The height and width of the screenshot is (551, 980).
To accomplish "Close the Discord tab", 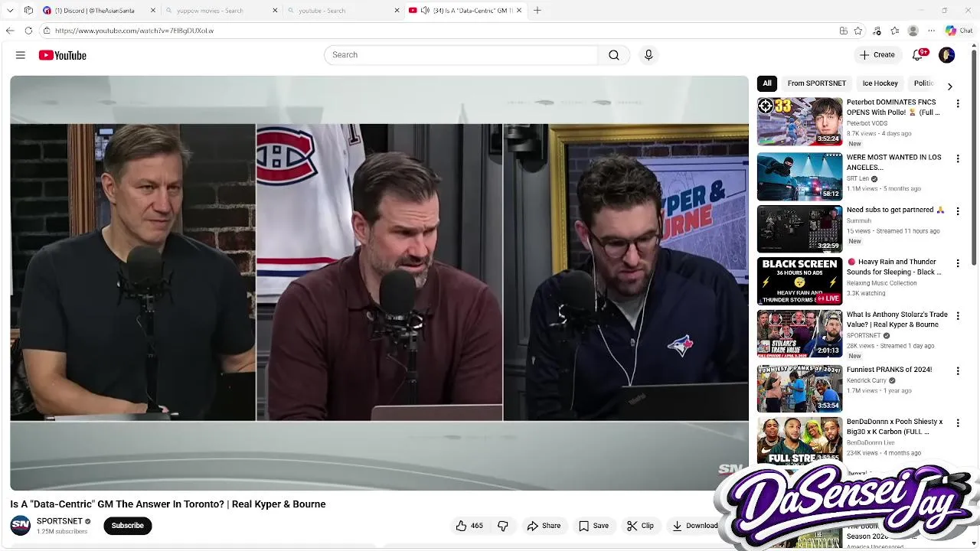I will [x=153, y=11].
